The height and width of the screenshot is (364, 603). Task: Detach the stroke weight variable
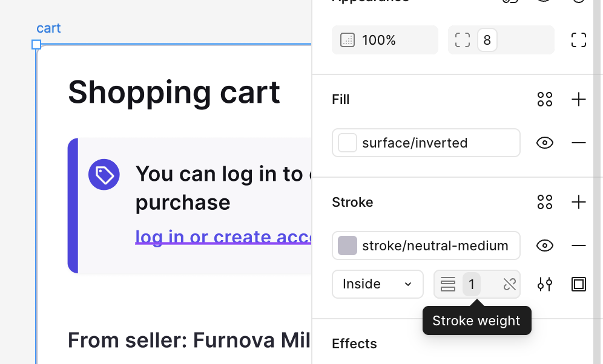click(x=510, y=284)
